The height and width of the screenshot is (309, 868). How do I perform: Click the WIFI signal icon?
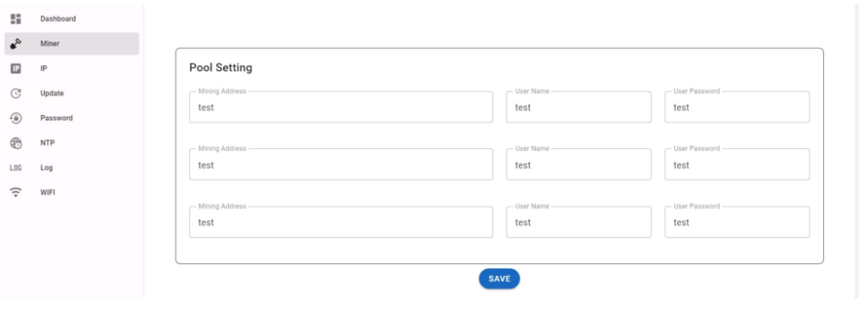pos(15,192)
